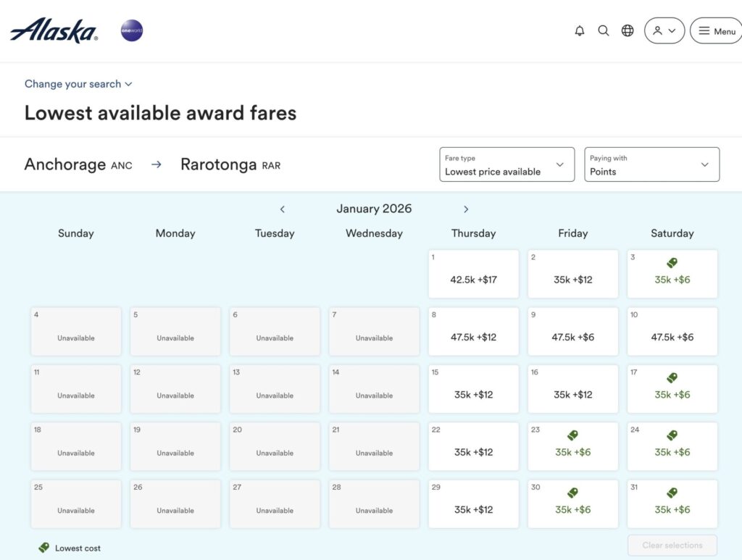Image resolution: width=742 pixels, height=560 pixels.
Task: Select January 1 fare 42.5k +$17
Action: click(x=473, y=274)
